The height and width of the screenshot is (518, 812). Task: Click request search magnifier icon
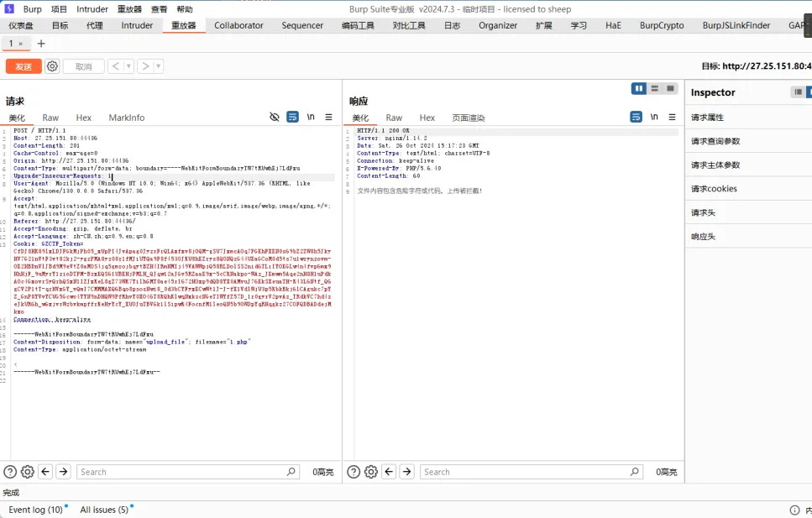291,471
